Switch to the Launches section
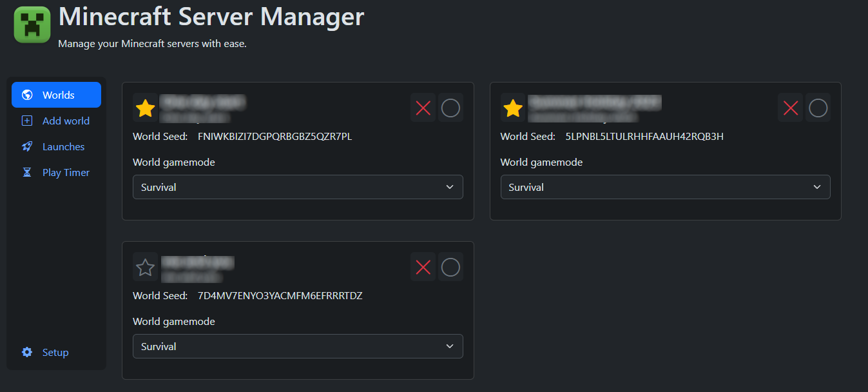The height and width of the screenshot is (392, 868). [63, 146]
